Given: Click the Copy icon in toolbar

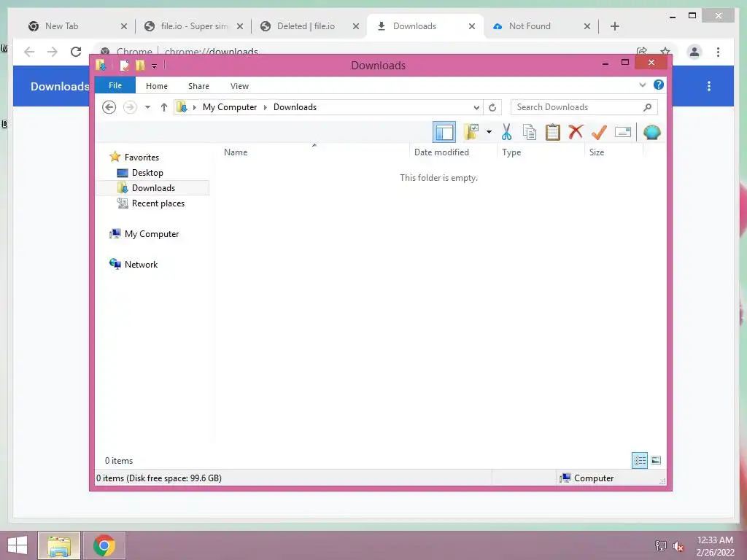Looking at the screenshot, I should pyautogui.click(x=530, y=132).
